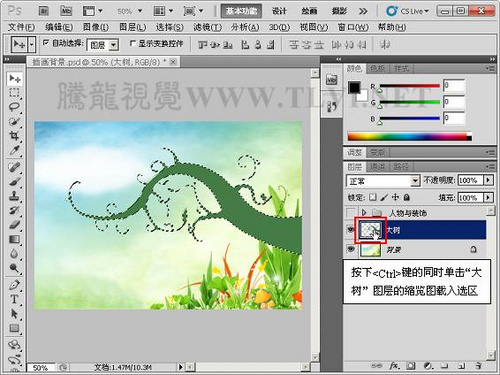Open fill slider arrow
The image size is (500, 375).
[x=488, y=198]
